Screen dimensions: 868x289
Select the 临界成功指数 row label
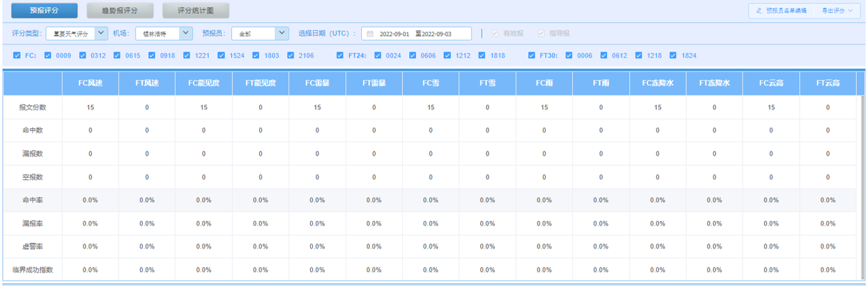click(33, 270)
